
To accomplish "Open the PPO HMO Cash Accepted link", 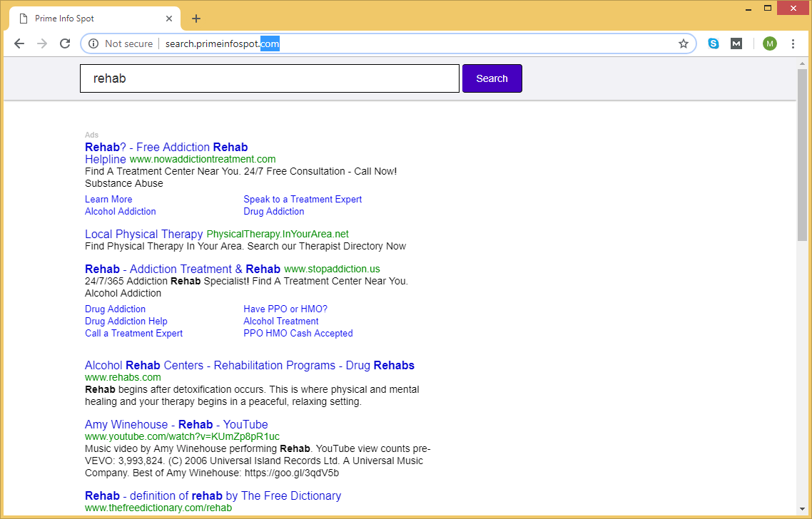I will coord(298,333).
